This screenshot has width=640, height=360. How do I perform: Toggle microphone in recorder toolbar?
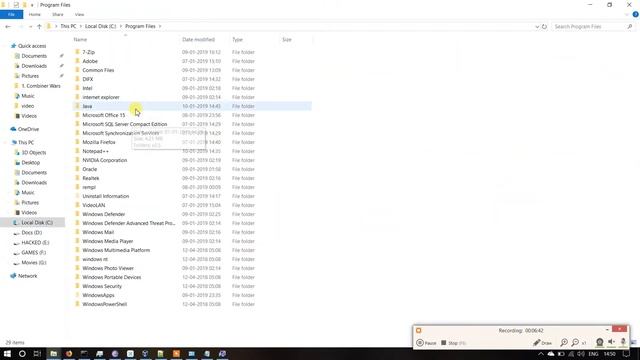click(623, 342)
